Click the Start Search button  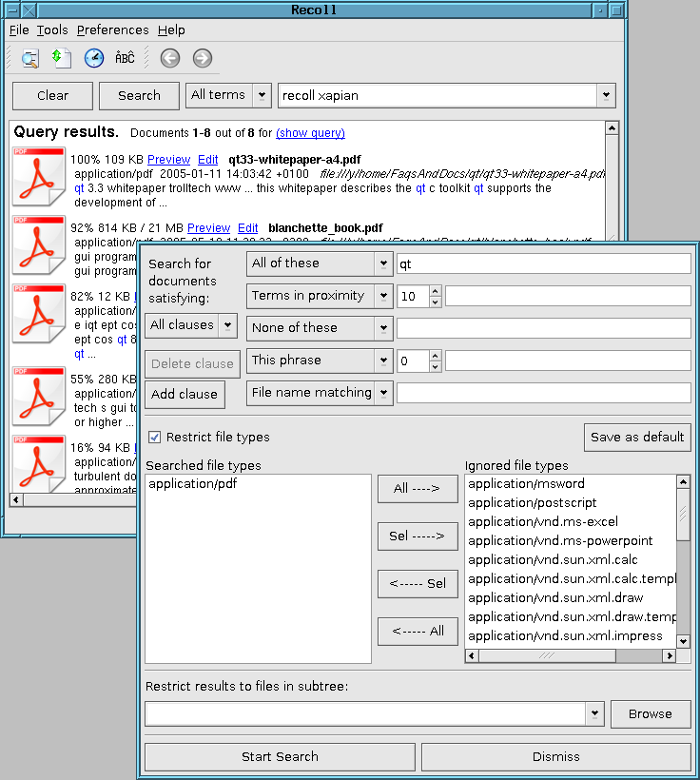click(280, 757)
